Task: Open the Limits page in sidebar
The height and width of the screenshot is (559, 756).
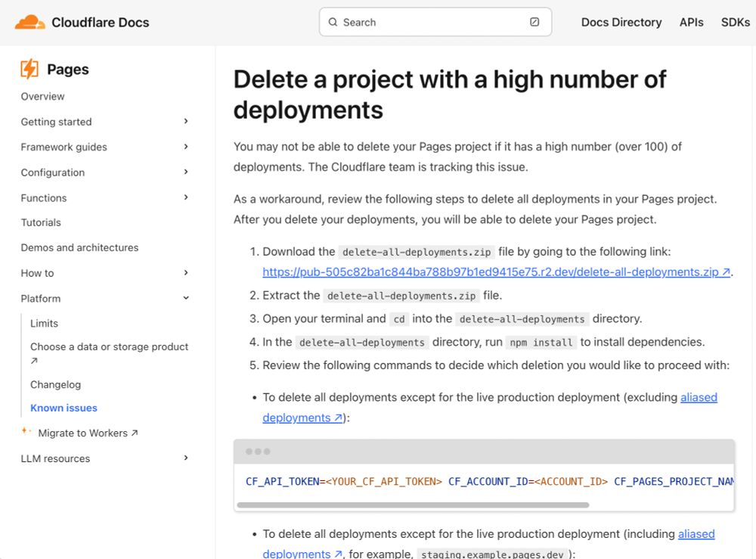Action: [44, 323]
